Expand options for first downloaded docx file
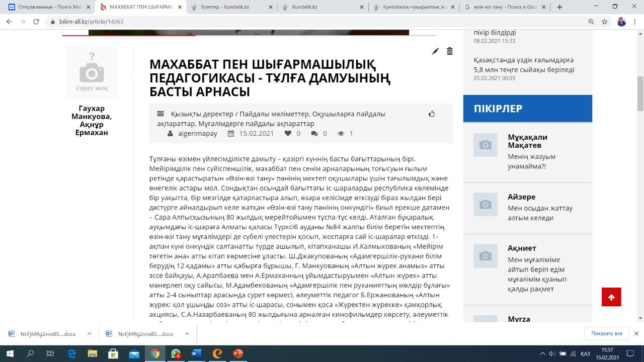644x362 pixels. coord(89,333)
